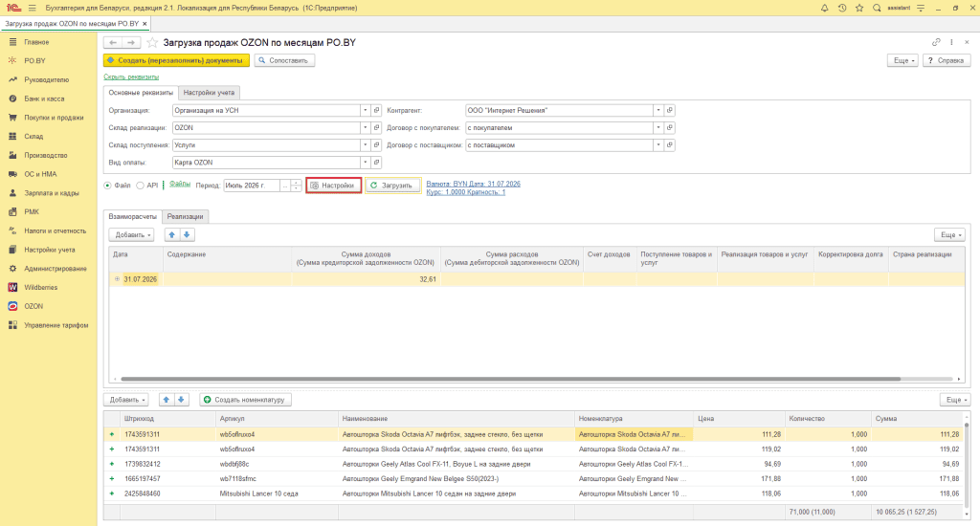This screenshot has width=980, height=526.
Task: Switch to Настройки учета tab
Action: pyautogui.click(x=209, y=93)
